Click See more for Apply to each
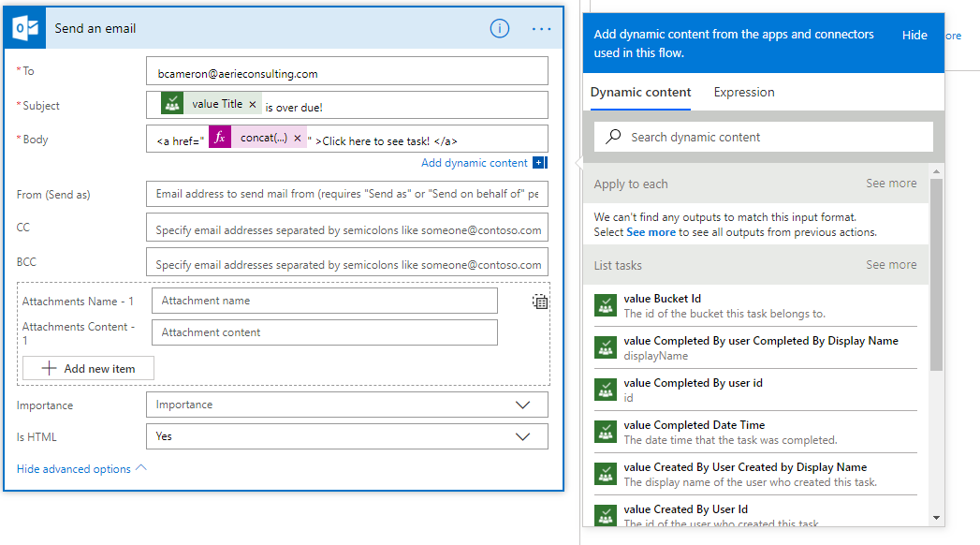Screen dimensions: 980x545 891,184
